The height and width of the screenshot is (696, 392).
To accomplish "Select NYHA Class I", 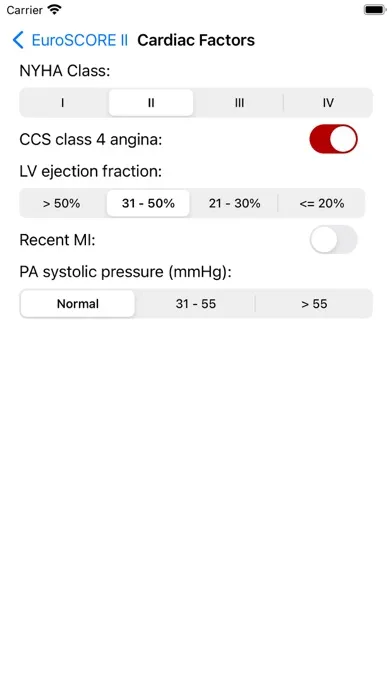I will click(x=63, y=103).
